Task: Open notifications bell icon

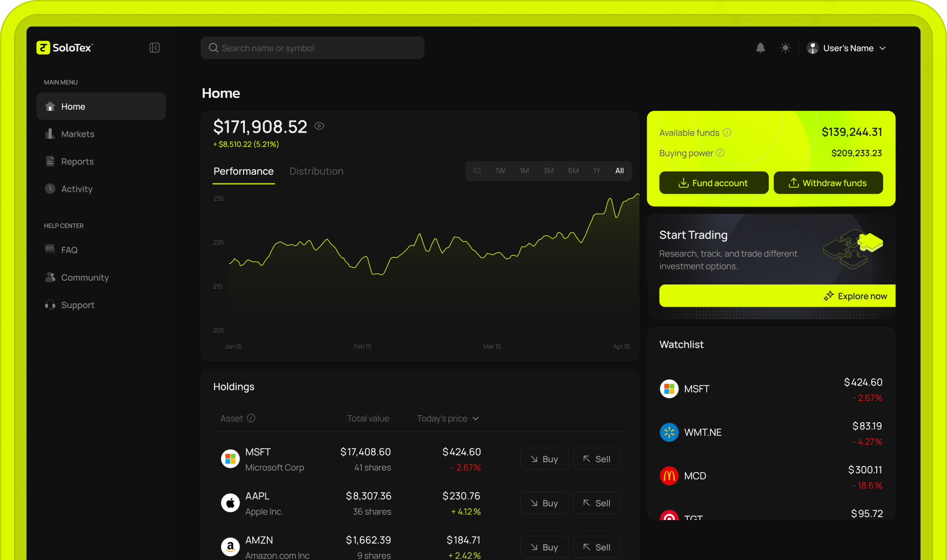Action: pos(760,48)
